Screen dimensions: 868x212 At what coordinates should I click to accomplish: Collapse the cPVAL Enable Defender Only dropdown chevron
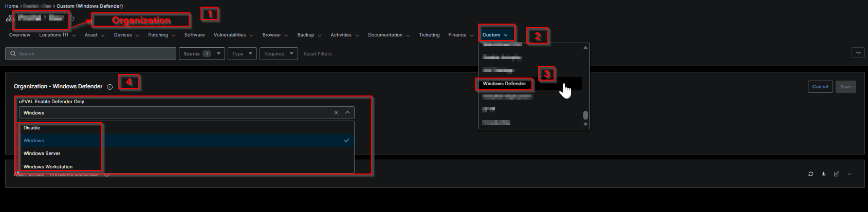347,112
